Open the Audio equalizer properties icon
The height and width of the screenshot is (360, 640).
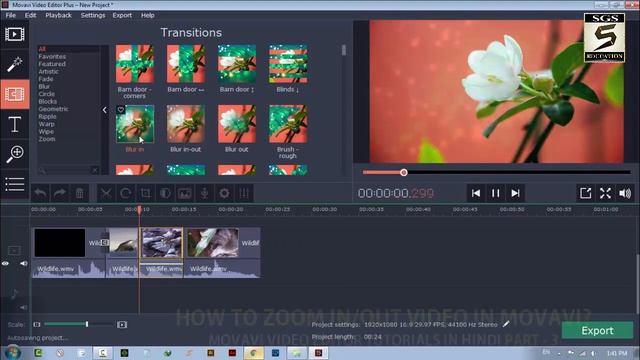[244, 193]
